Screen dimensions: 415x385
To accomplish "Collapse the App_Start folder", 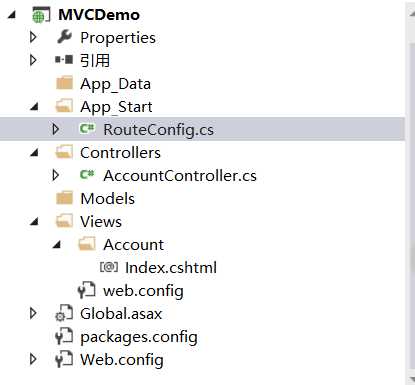I will click(34, 107).
